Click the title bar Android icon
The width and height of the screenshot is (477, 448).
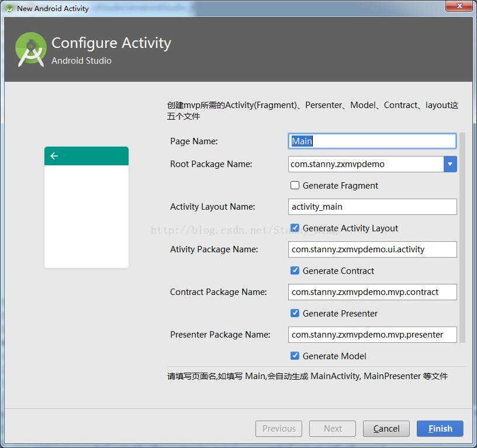(x=9, y=8)
